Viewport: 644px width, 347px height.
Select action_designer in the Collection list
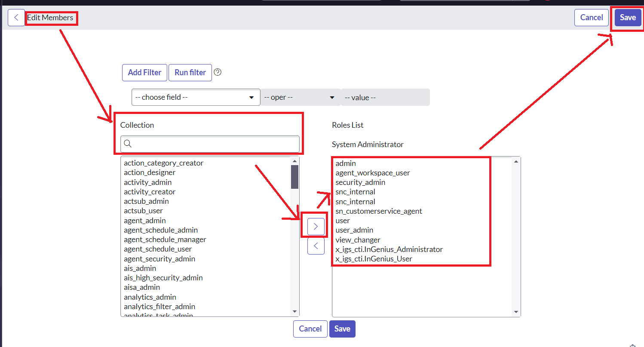pos(150,172)
